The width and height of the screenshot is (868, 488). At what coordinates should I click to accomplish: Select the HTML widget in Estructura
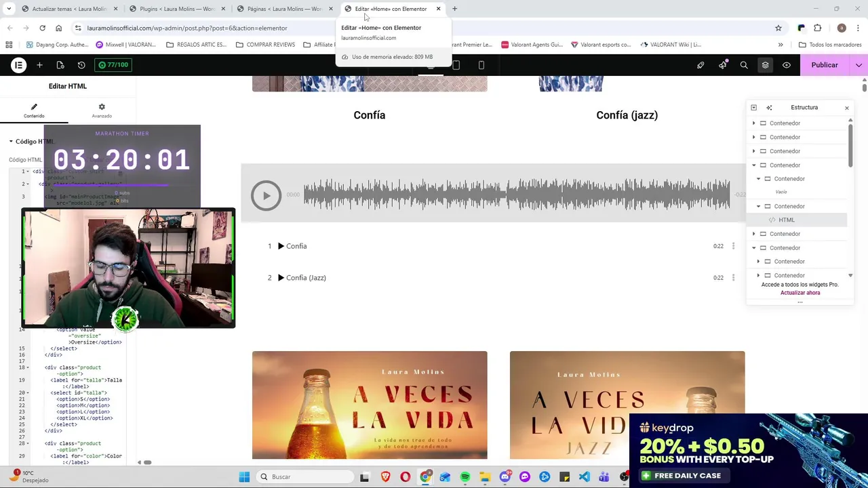(787, 220)
